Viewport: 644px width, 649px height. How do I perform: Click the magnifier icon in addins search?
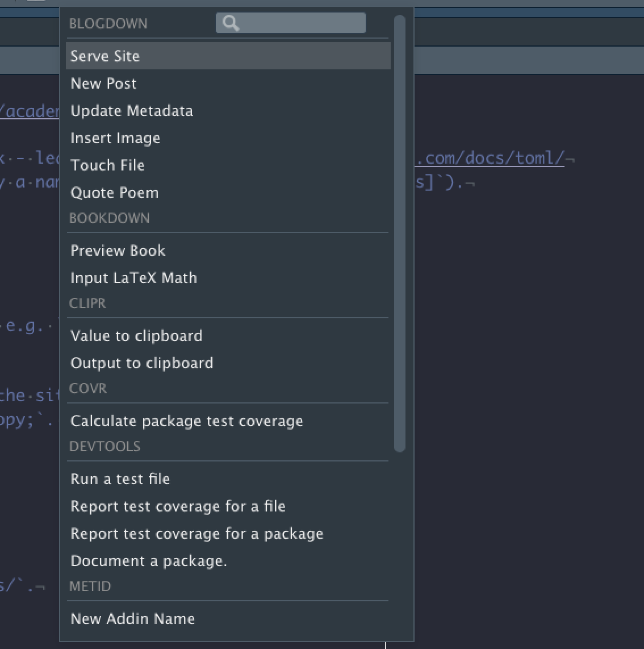pos(231,23)
